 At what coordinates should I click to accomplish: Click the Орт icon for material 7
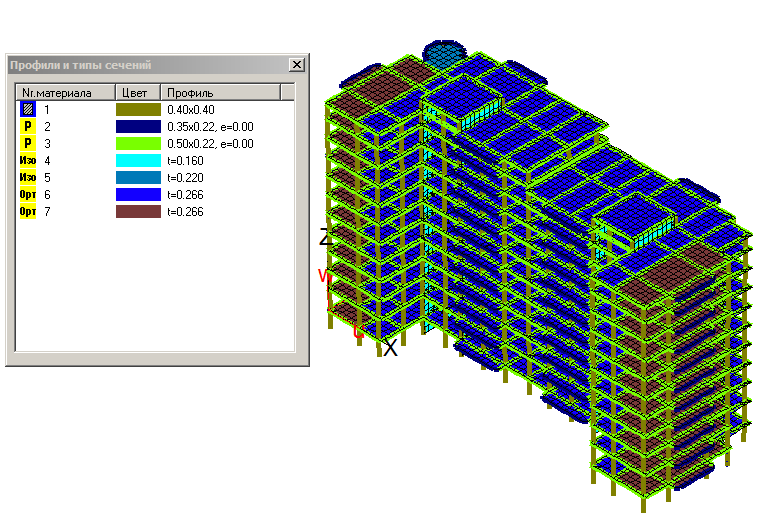point(28,211)
